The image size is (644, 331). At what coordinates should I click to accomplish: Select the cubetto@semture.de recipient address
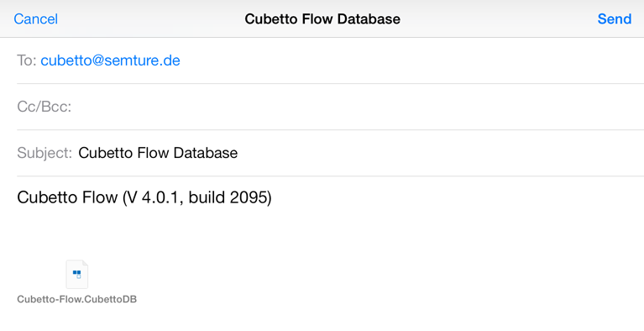point(110,60)
